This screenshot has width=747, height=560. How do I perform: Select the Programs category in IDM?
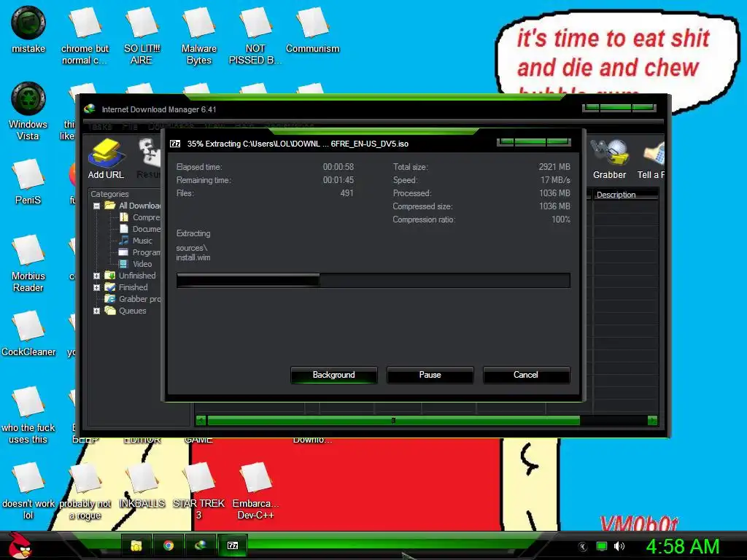click(x=139, y=252)
